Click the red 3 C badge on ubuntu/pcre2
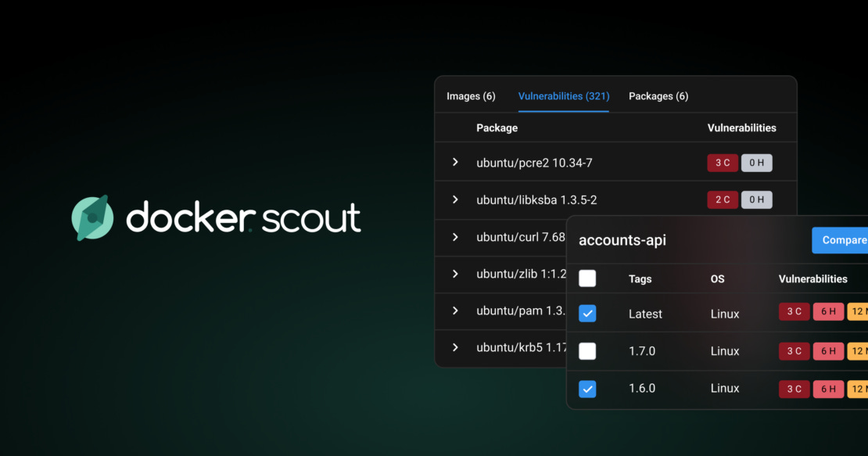The width and height of the screenshot is (868, 456). (723, 163)
